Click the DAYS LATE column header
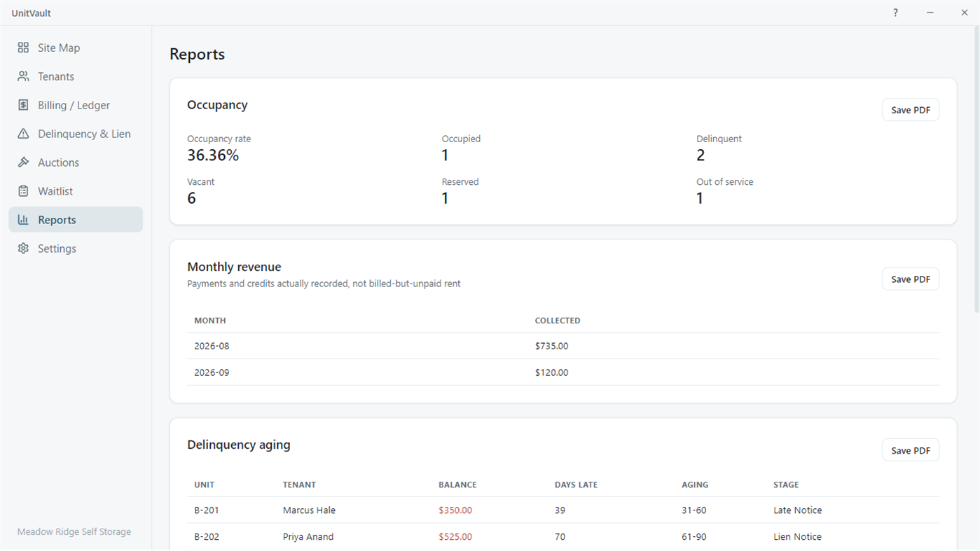Screen dimensions: 980x551 click(576, 484)
